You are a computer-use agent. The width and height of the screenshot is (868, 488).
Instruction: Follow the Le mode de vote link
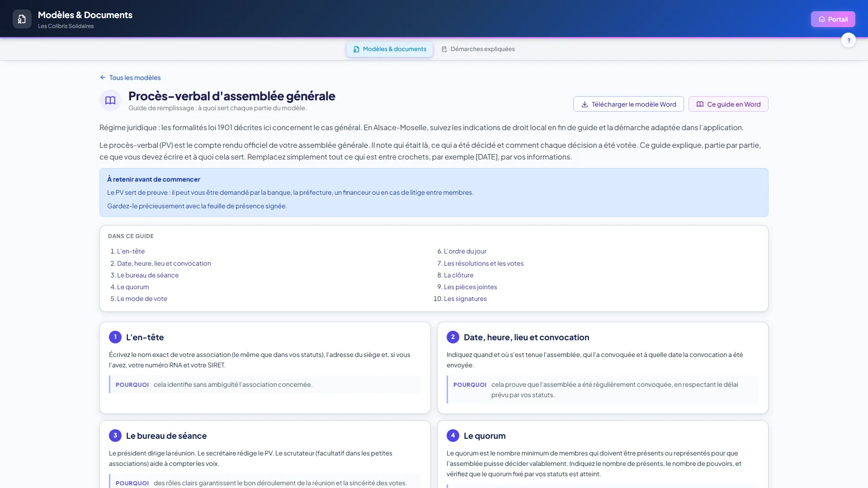[142, 299]
